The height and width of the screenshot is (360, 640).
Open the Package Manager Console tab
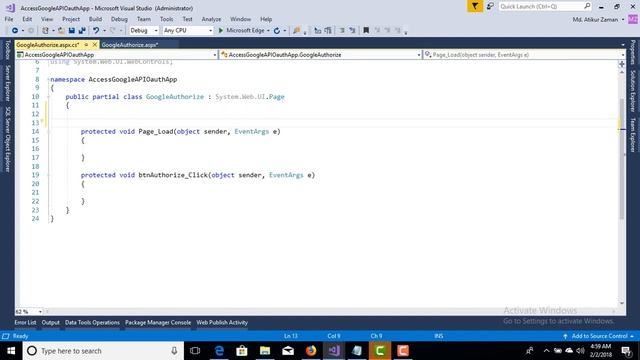158,322
